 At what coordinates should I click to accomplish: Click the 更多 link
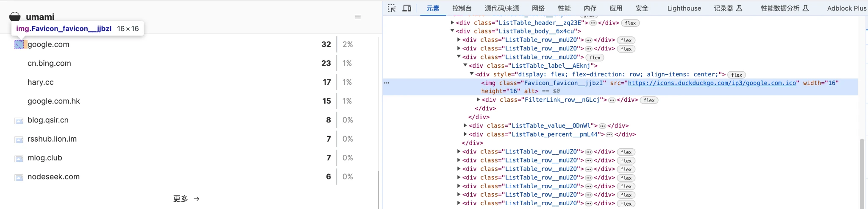(x=186, y=198)
